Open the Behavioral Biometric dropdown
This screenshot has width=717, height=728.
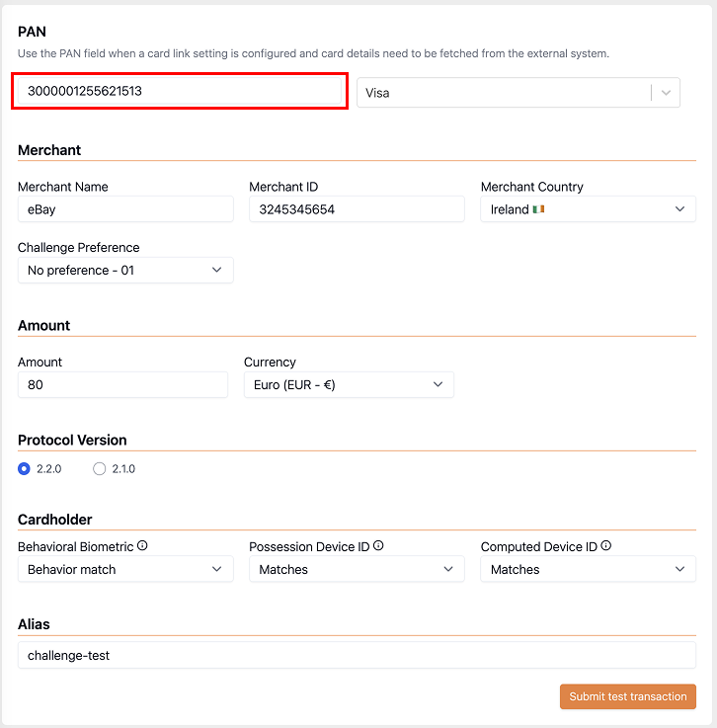(125, 569)
